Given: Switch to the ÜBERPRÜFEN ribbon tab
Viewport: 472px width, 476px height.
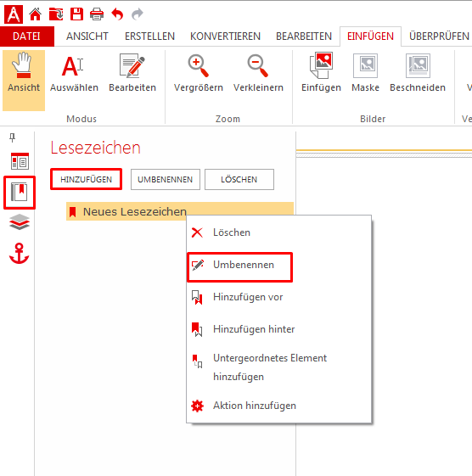Looking at the screenshot, I should [439, 36].
